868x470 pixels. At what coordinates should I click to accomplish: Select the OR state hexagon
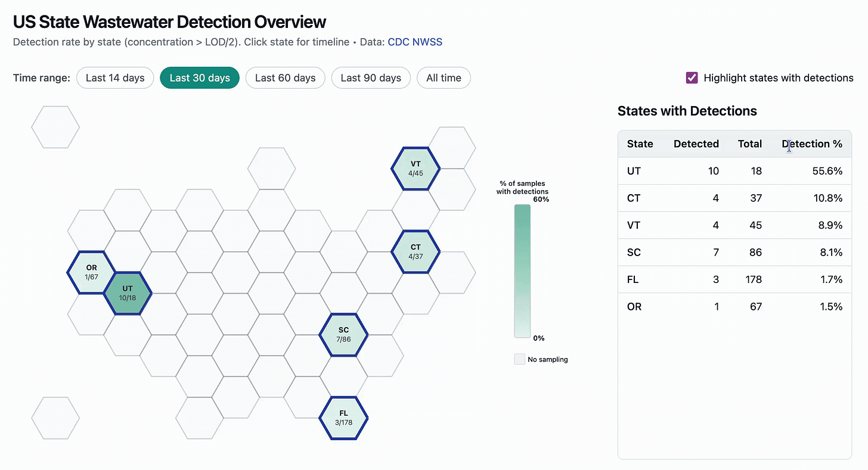pyautogui.click(x=91, y=272)
